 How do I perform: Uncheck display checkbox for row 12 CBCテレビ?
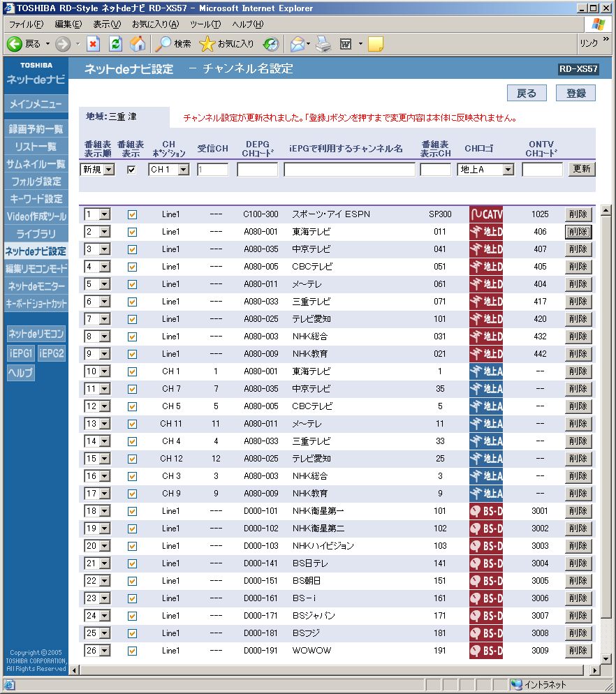tap(132, 406)
